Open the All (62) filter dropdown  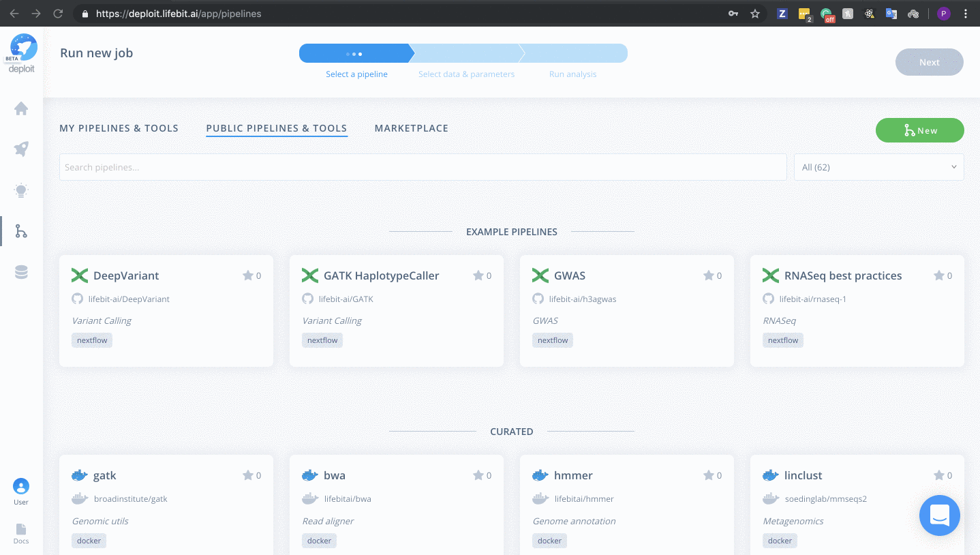click(x=878, y=167)
